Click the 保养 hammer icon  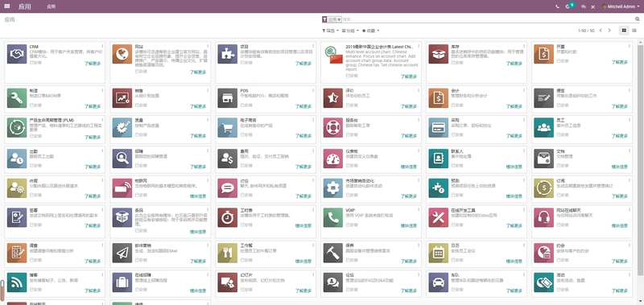[x=333, y=253]
